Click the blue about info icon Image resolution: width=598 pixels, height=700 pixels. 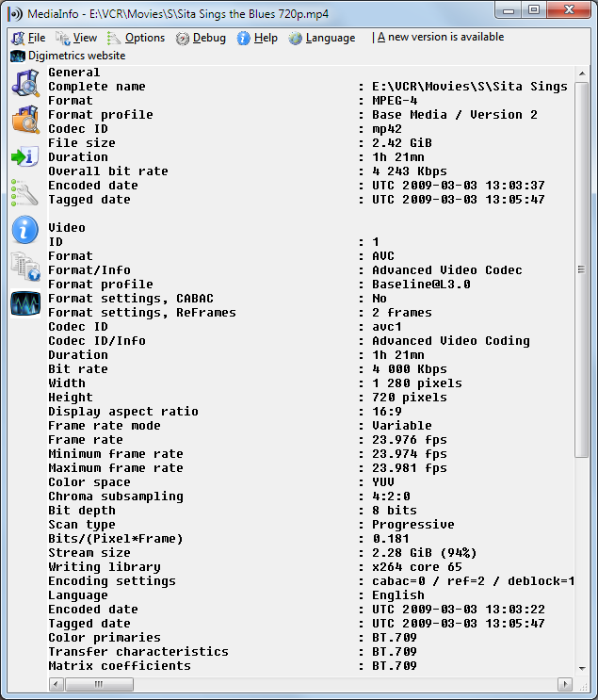(24, 230)
